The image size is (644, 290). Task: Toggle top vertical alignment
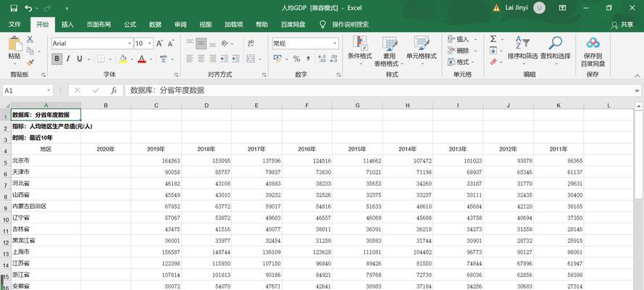[189, 43]
